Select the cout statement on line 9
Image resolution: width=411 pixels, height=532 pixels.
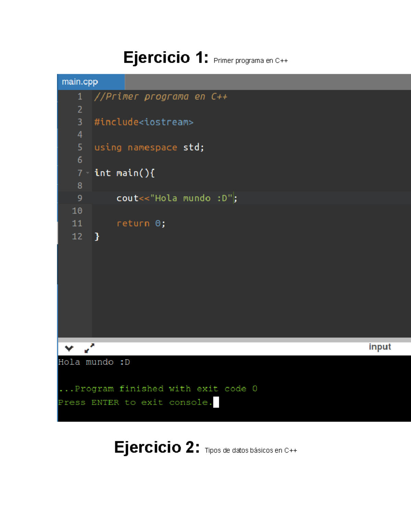coord(175,198)
